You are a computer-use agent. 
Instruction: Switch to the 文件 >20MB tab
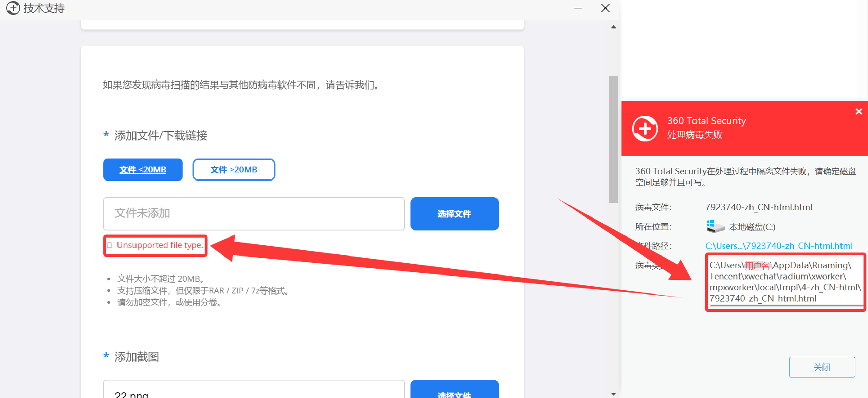(x=234, y=170)
